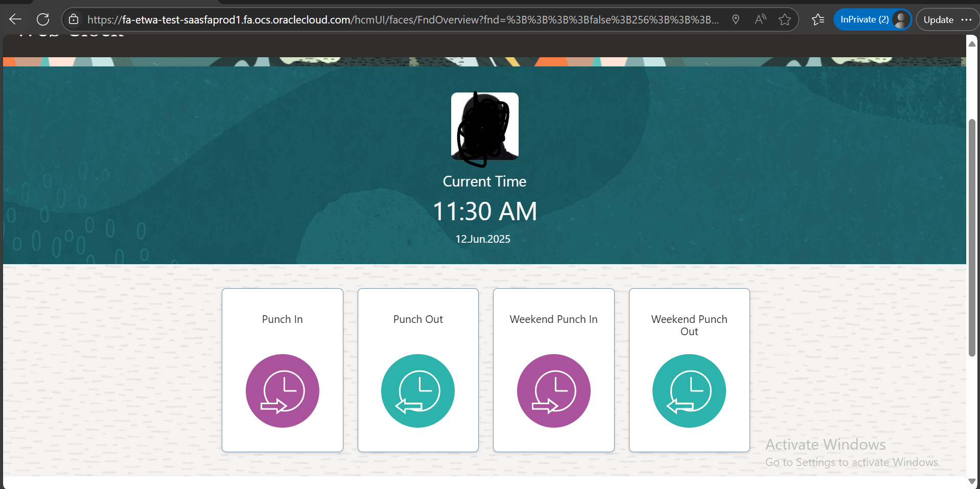Open location permission icon in the address bar
Viewport: 980px width, 489px height.
click(x=736, y=19)
